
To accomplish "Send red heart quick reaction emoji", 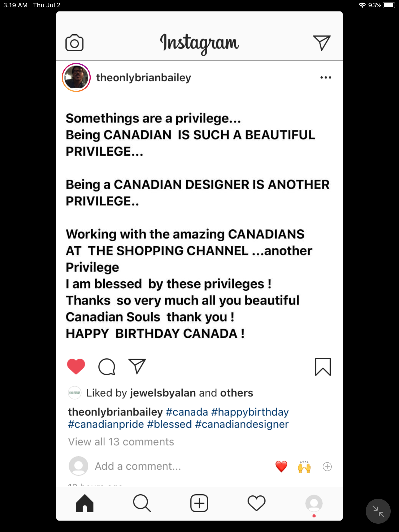I will [281, 467].
